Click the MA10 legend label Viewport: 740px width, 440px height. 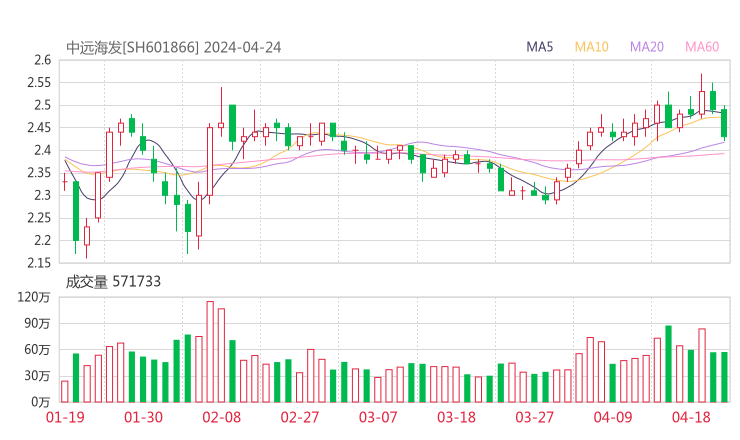coord(591,47)
